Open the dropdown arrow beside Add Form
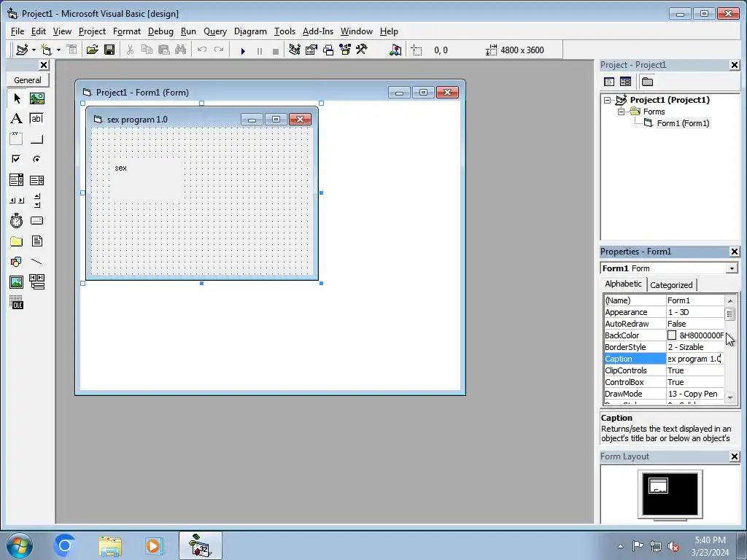Screen dimensions: 747x560 pyautogui.click(x=58, y=50)
